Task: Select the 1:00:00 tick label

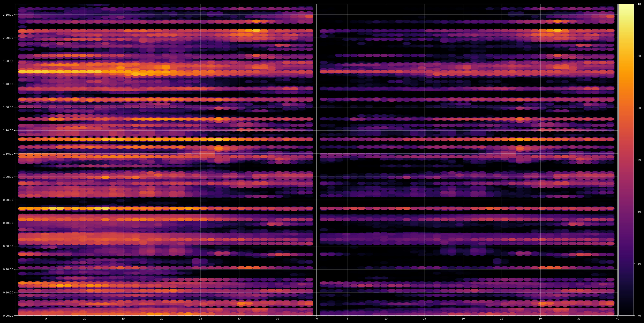Action: [x=8, y=177]
